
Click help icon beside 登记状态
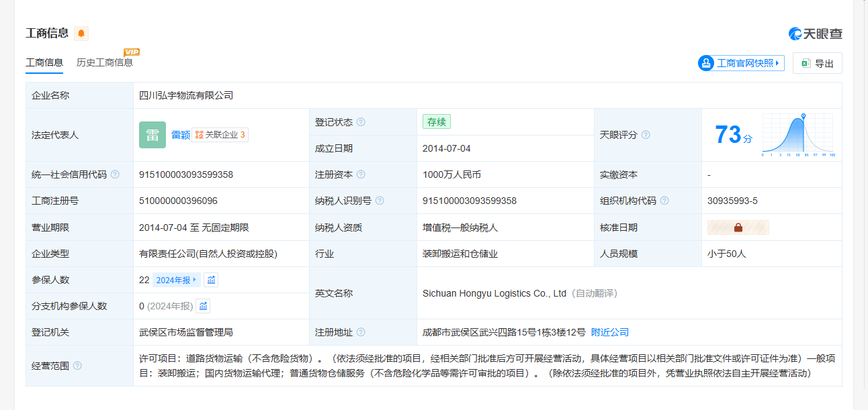(x=361, y=122)
